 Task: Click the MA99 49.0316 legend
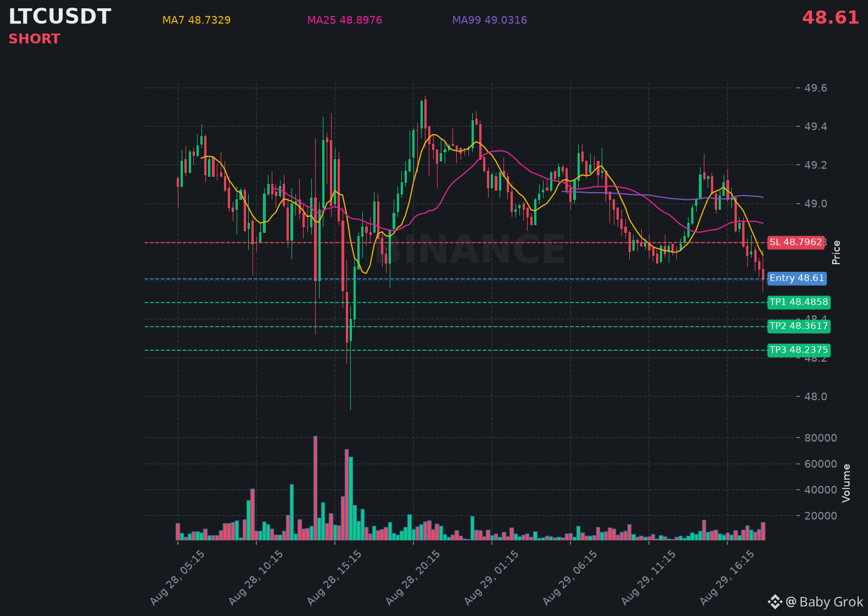tap(490, 20)
